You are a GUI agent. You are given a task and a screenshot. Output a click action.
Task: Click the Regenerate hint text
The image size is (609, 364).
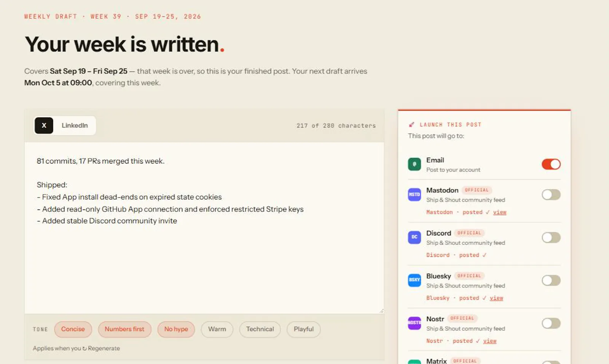tap(76, 348)
